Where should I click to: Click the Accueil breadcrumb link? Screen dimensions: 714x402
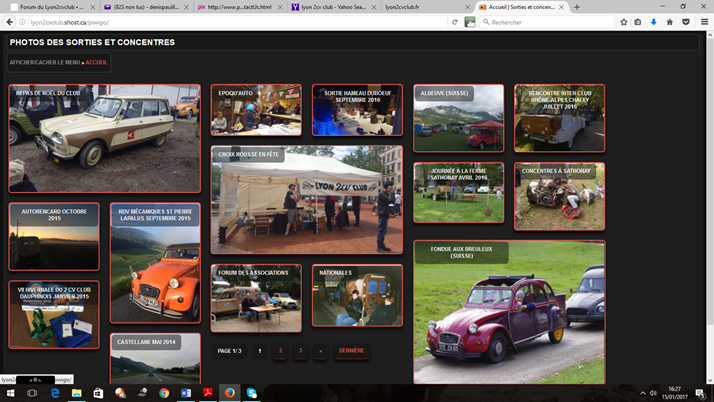tap(96, 62)
